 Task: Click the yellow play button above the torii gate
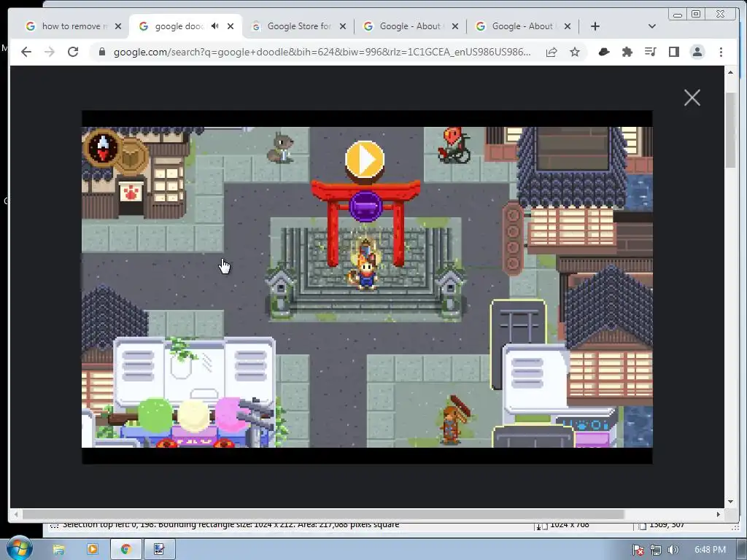tap(365, 160)
